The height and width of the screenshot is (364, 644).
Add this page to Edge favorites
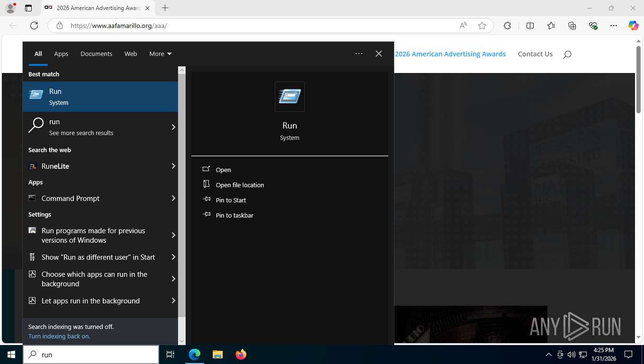[x=482, y=26]
